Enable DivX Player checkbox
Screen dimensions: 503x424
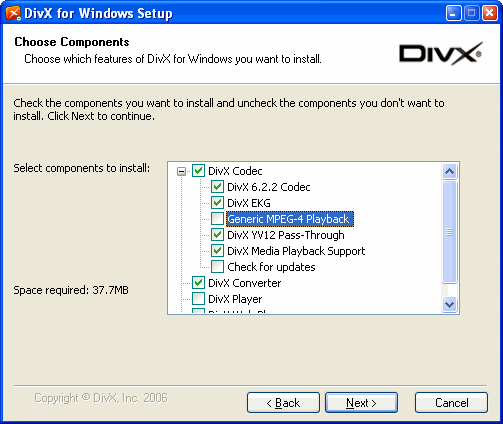click(x=198, y=299)
